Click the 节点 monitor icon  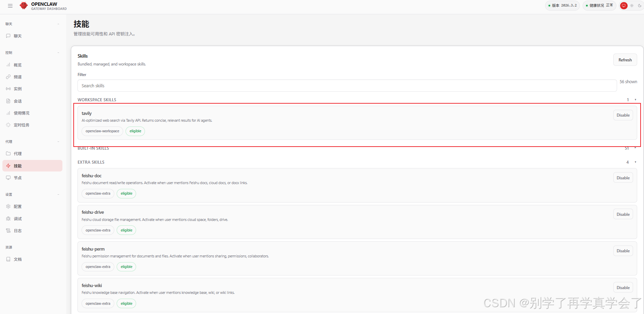(x=8, y=178)
